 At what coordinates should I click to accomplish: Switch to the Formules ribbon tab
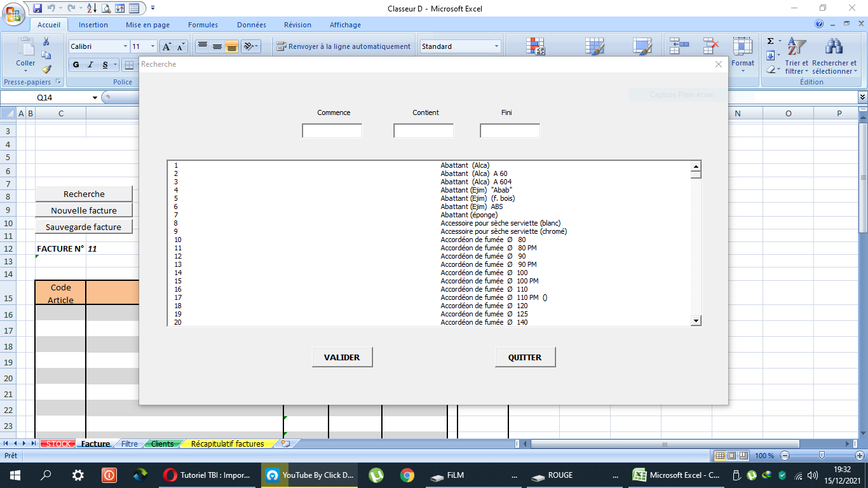[x=203, y=25]
